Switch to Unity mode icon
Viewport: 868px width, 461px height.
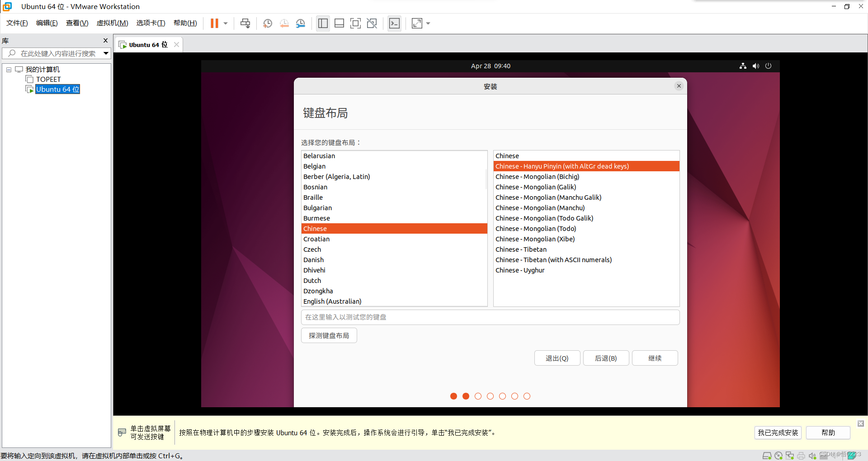pyautogui.click(x=372, y=24)
